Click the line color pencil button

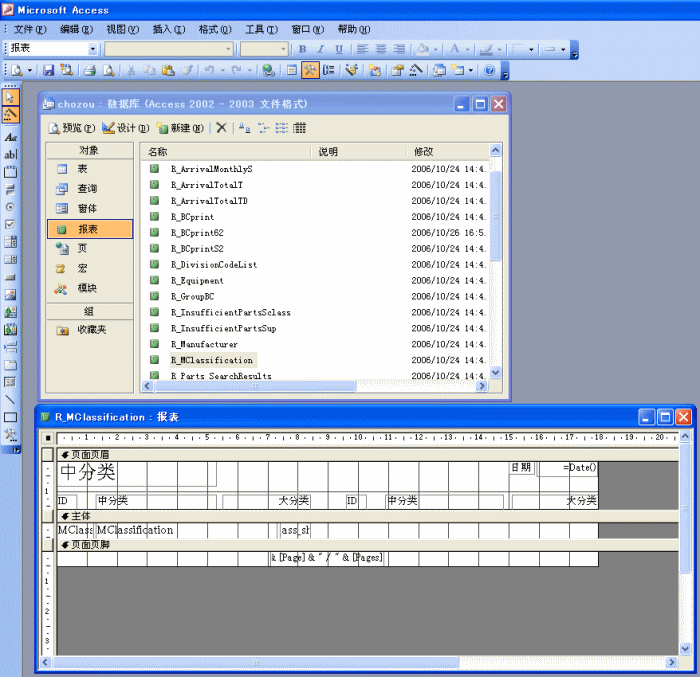pos(486,49)
